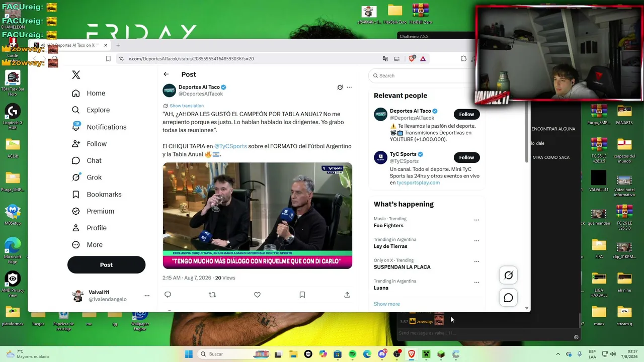Image resolution: width=644 pixels, height=362 pixels.
Task: Click Show more under What's happening
Action: pyautogui.click(x=386, y=304)
